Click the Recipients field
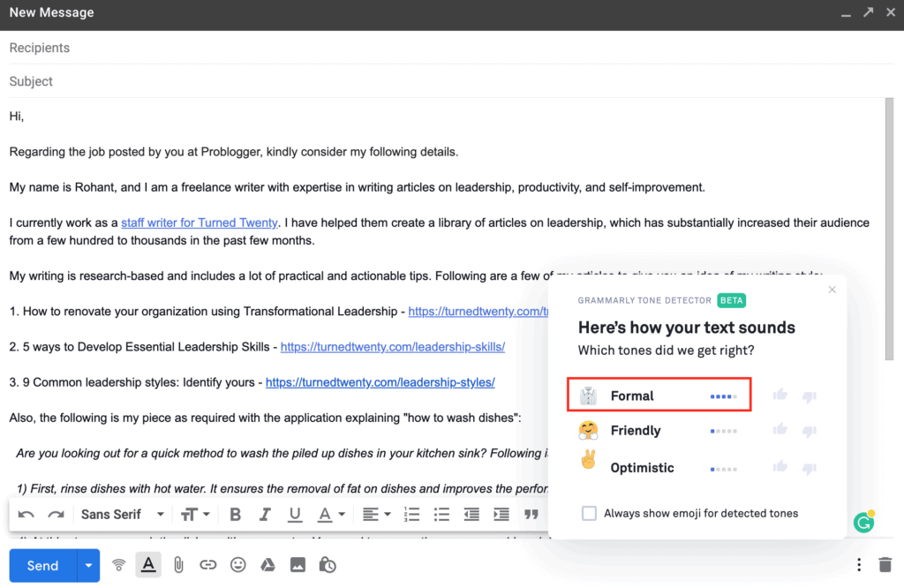The image size is (904, 588). tap(451, 48)
